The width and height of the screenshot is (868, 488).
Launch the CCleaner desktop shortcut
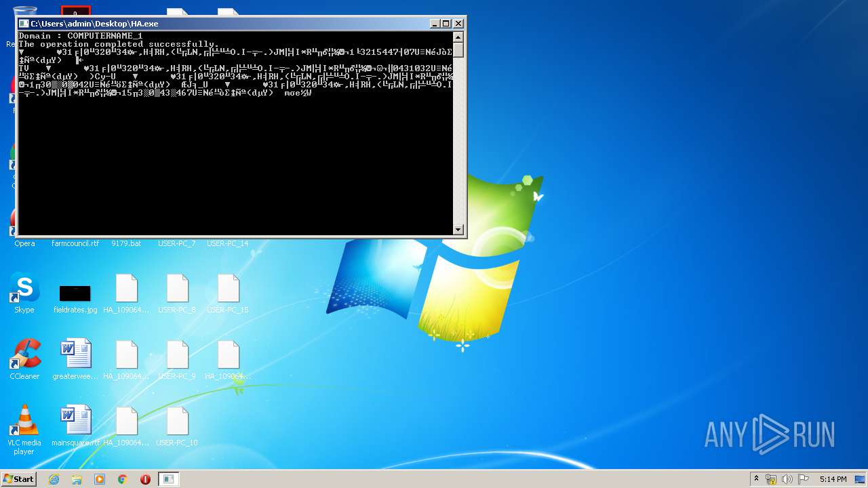click(x=24, y=360)
